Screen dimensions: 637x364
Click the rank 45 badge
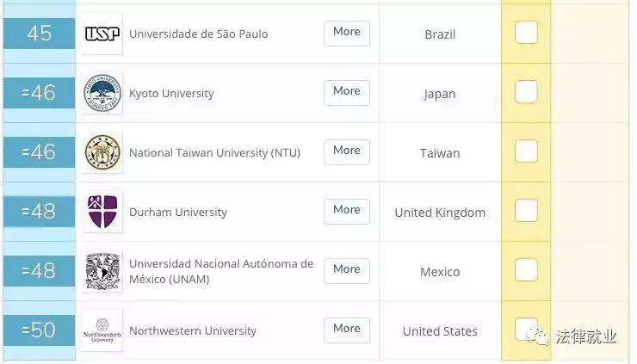coord(40,34)
